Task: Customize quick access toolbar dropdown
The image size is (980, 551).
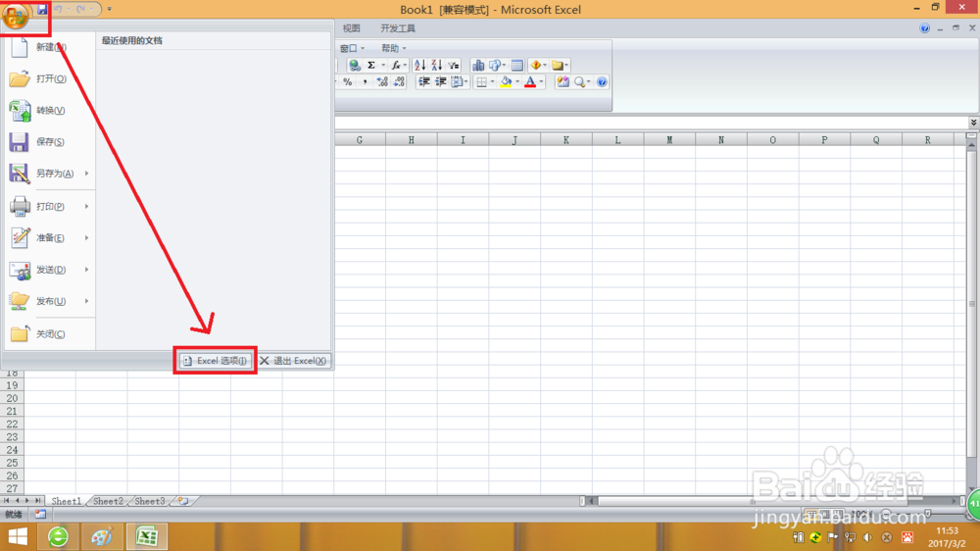Action: coord(110,10)
